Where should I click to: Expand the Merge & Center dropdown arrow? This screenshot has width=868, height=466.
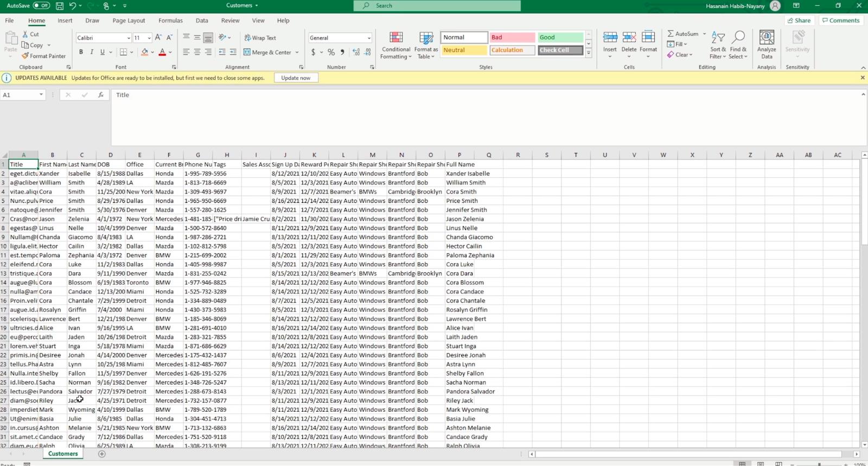coord(297,53)
